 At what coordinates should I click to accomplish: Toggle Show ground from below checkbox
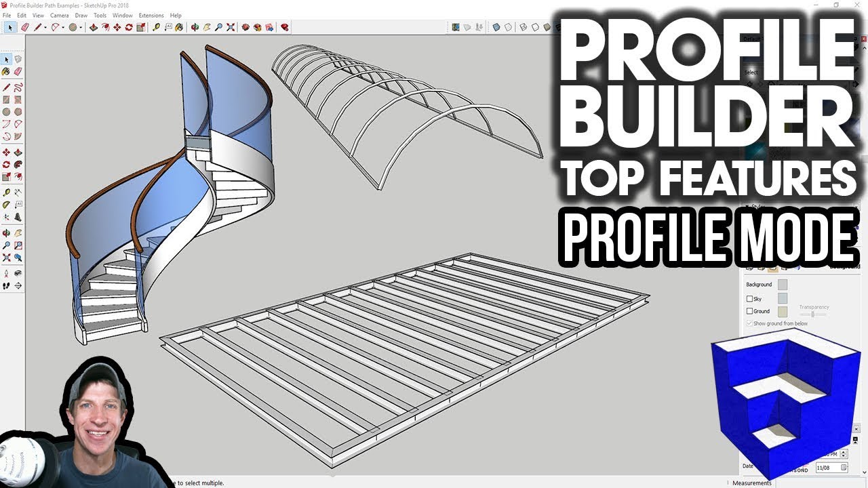coord(749,323)
